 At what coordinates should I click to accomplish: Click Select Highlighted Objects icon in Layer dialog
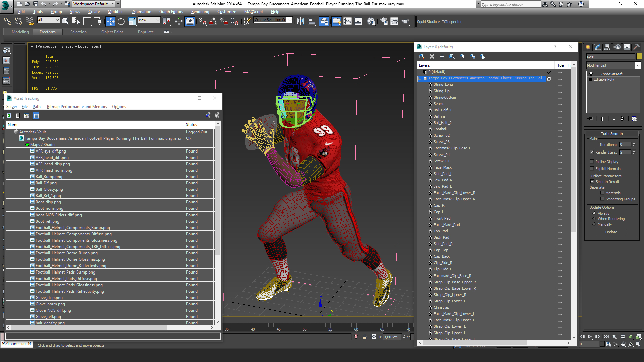452,56
